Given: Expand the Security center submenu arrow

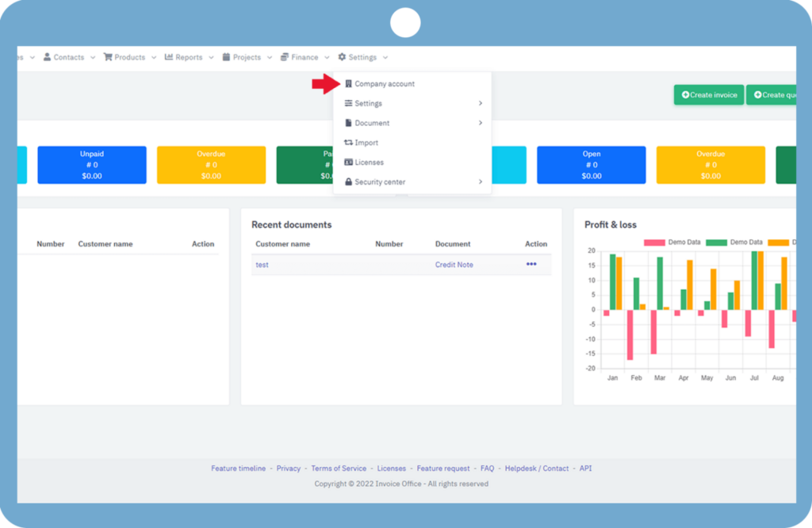Looking at the screenshot, I should click(x=481, y=182).
